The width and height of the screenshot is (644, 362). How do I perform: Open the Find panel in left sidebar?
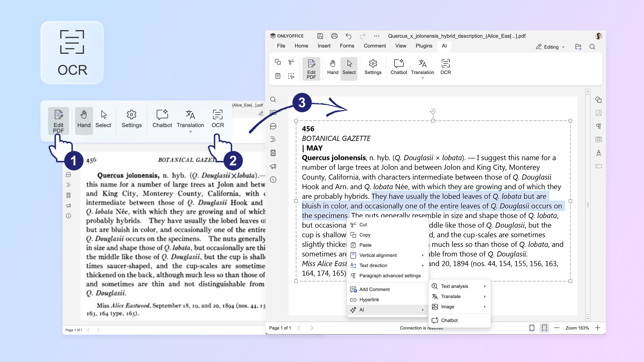coord(273,100)
